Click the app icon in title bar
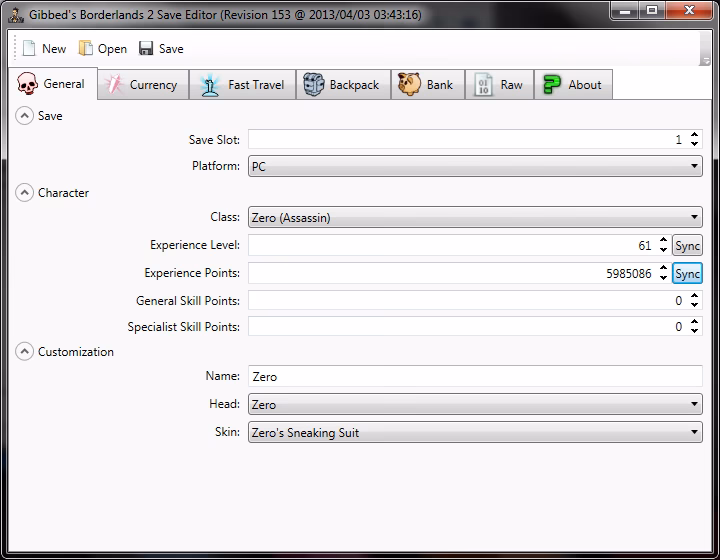Viewport: 720px width, 560px height. 16,15
